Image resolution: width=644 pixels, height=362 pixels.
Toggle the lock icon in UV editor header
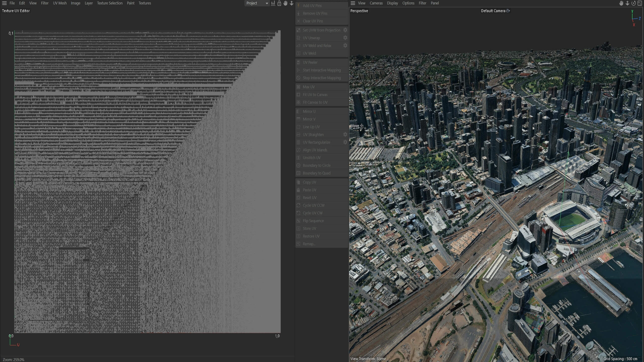coord(279,3)
